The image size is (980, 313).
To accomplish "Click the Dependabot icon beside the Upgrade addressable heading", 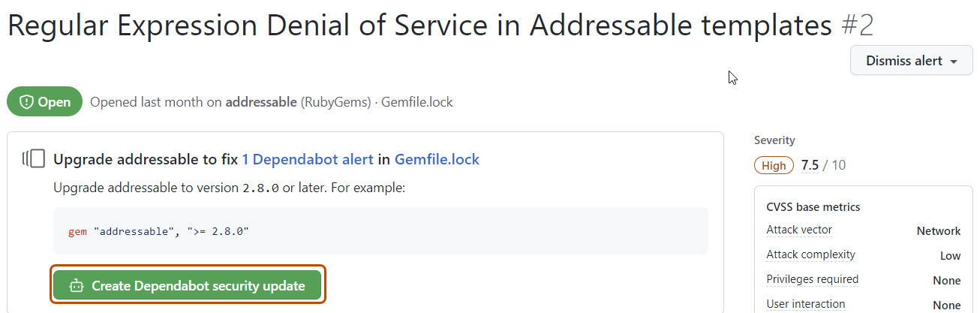I will [35, 159].
